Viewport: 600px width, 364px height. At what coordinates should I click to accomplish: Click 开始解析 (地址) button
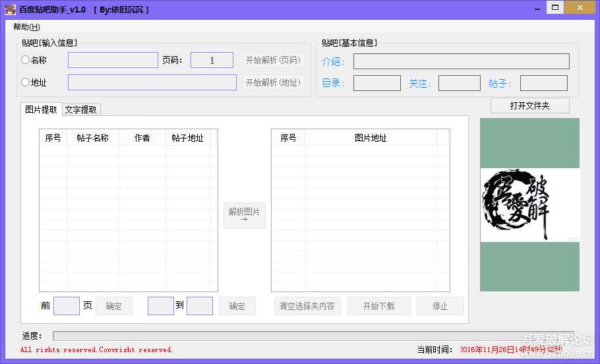tap(273, 82)
